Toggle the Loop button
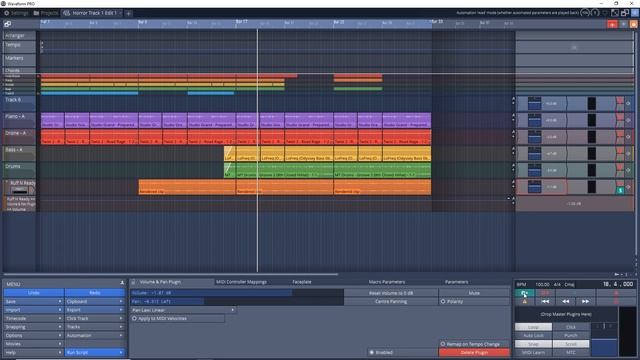This screenshot has height=360, width=640. point(533,327)
